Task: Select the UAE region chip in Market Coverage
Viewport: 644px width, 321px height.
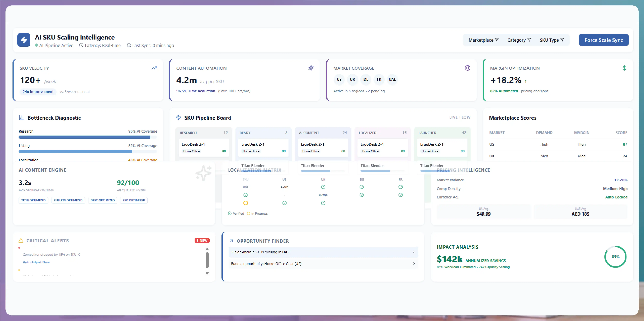Action: (x=392, y=79)
